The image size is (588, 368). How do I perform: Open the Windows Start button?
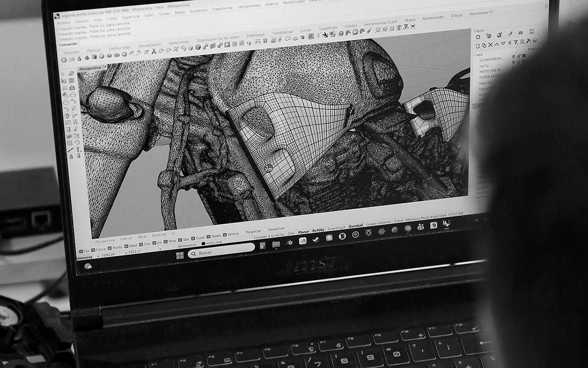pyautogui.click(x=180, y=256)
